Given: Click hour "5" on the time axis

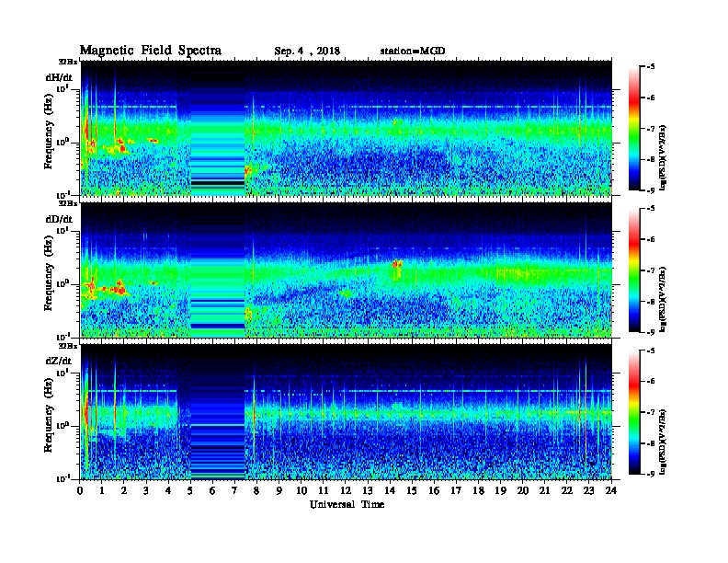Looking at the screenshot, I should pos(190,491).
